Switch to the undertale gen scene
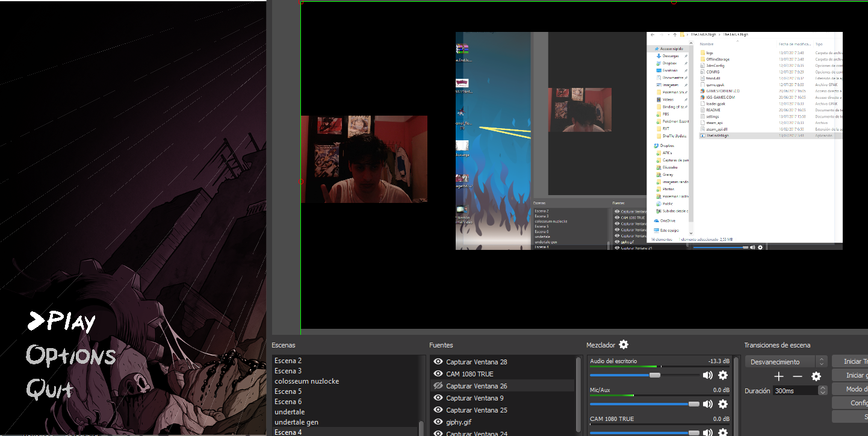The height and width of the screenshot is (436, 868). tap(345, 422)
